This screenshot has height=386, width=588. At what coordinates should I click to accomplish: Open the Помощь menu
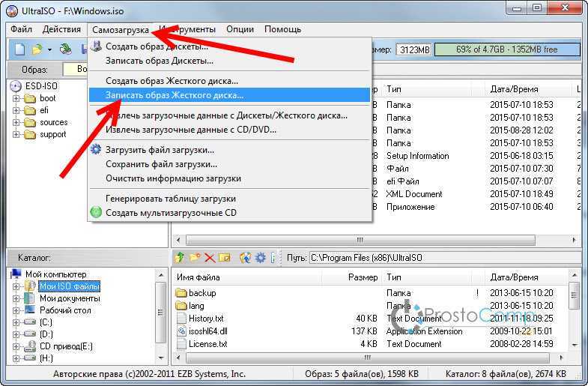coord(282,29)
